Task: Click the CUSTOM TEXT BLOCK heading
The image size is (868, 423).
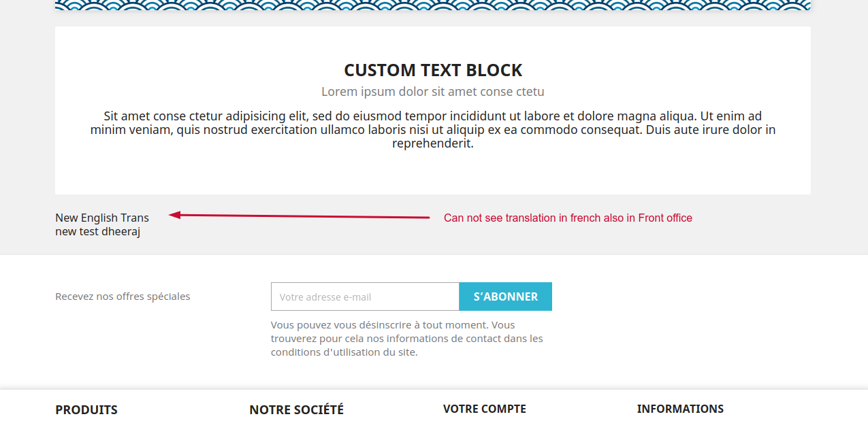Action: pos(433,69)
